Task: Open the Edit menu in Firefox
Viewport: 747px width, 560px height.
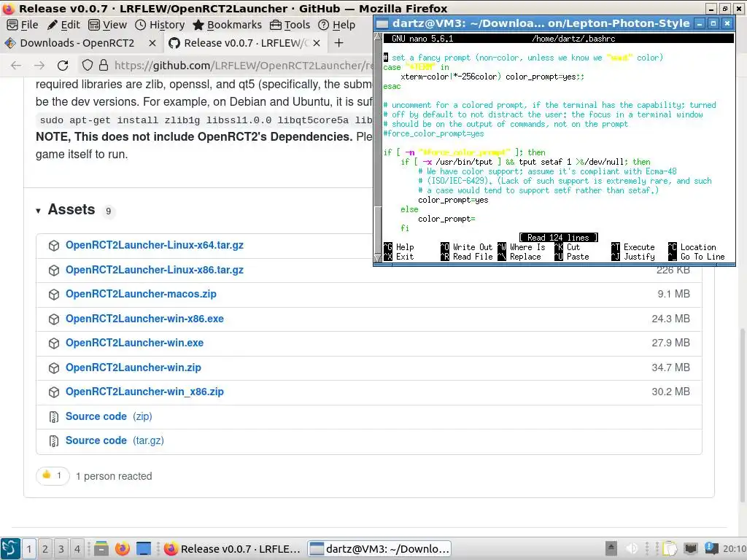Action: click(64, 25)
